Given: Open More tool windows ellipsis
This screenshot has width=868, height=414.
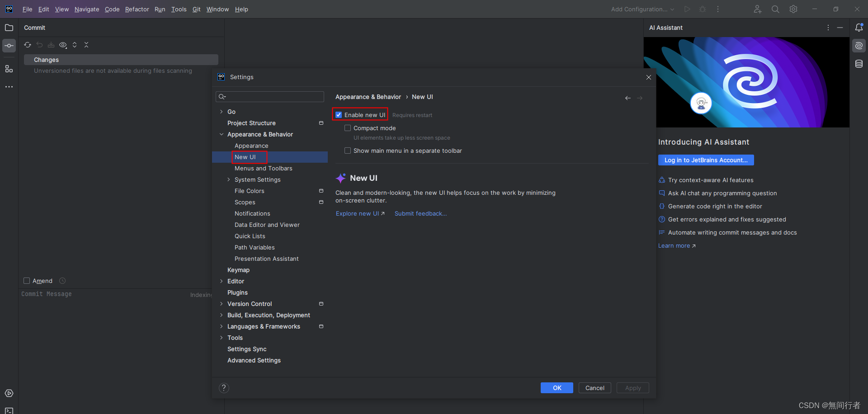Looking at the screenshot, I should click(9, 86).
